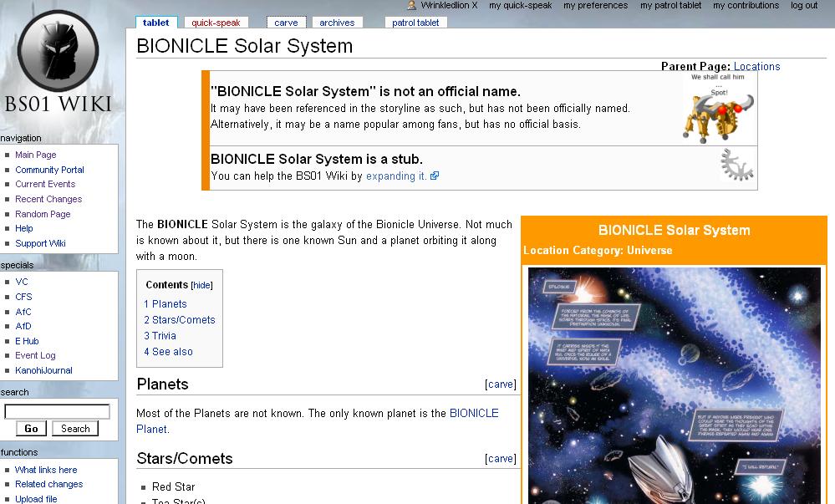This screenshot has width=835, height=504.
Task: Click the external link icon after "expanding it"
Action: point(435,176)
